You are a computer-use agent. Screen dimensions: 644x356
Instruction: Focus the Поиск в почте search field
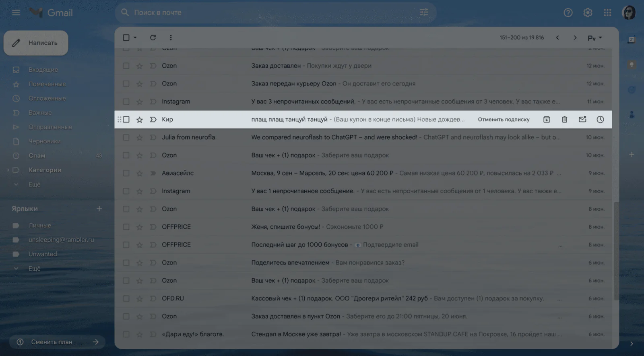(x=276, y=12)
